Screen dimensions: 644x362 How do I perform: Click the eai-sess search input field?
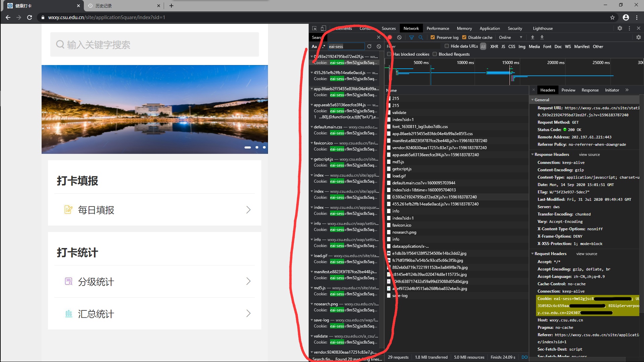click(x=346, y=47)
